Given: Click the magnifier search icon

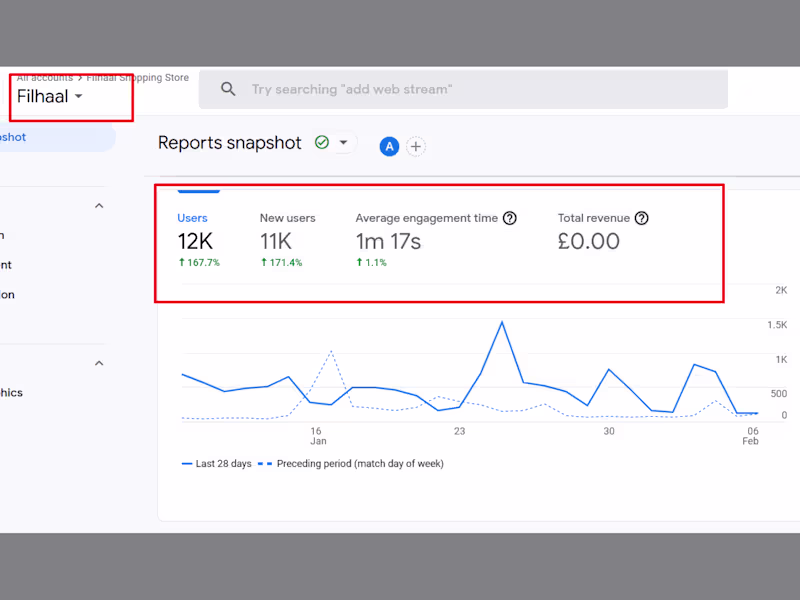Looking at the screenshot, I should [228, 89].
